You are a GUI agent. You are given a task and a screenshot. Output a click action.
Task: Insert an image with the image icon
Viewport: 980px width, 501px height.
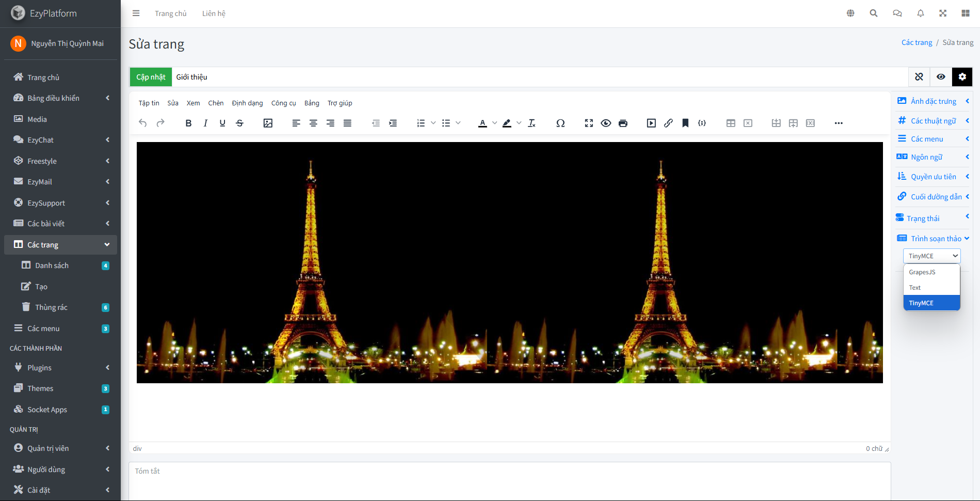(268, 123)
